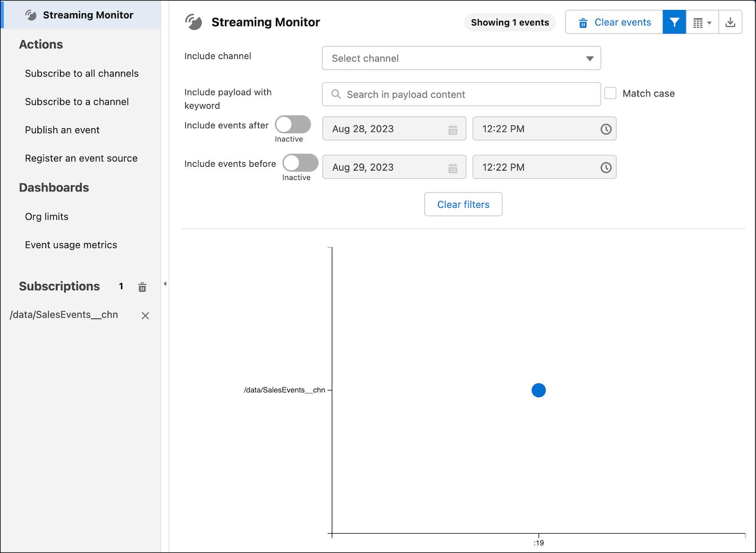Click the Clear events button
Viewport: 756px width, 553px height.
point(614,22)
